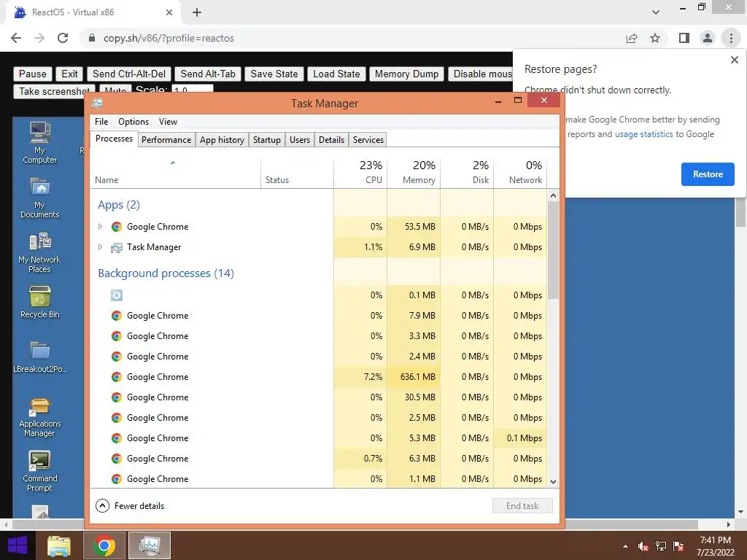
Task: Click the Name column sort arrow
Action: [x=173, y=163]
